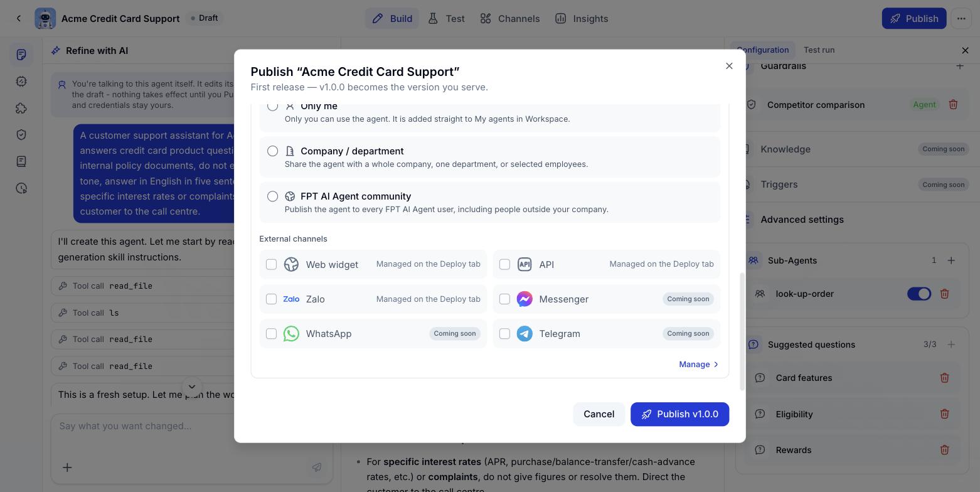Screen dimensions: 980x492
Task: Click the attach plus icon in chat box
Action: (67, 468)
